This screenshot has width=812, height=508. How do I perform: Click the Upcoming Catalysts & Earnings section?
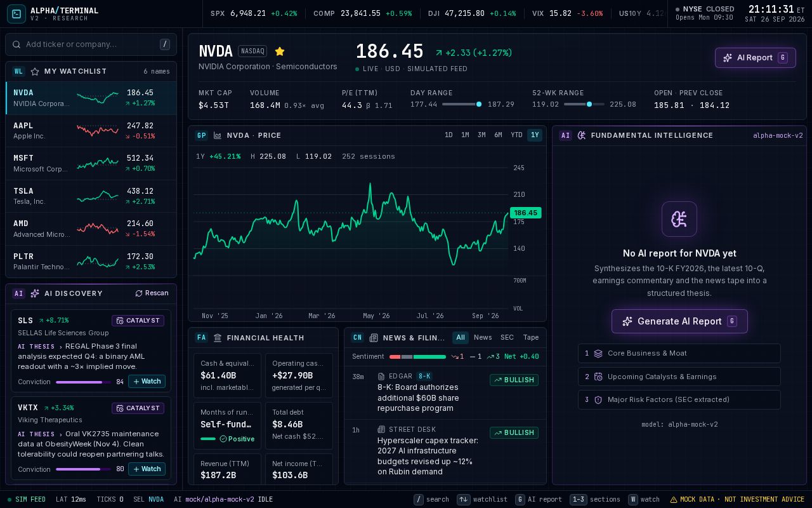679,377
